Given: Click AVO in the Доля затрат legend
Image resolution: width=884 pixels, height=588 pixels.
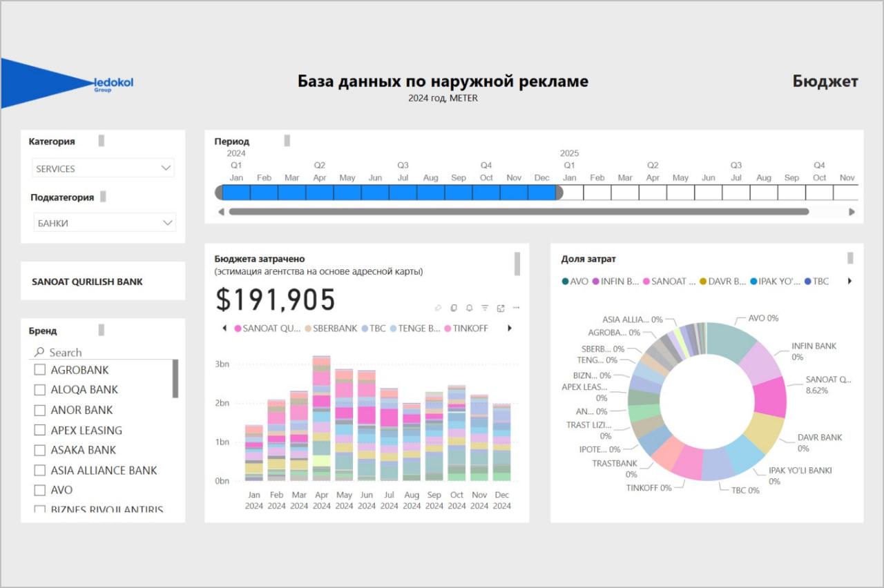Looking at the screenshot, I should point(575,281).
